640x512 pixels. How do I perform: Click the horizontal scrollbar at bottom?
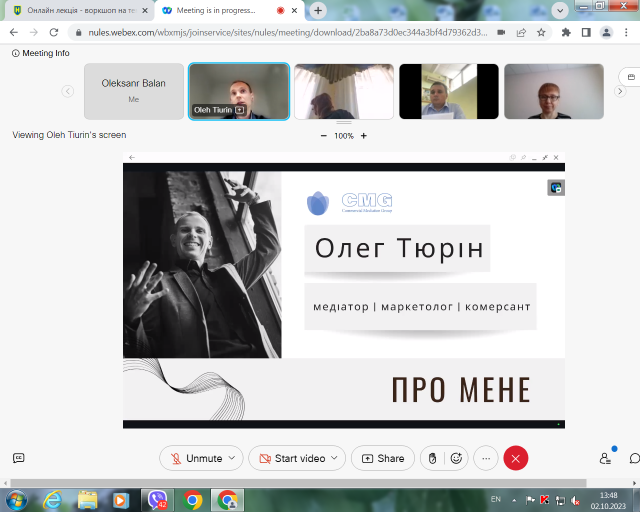[298, 483]
